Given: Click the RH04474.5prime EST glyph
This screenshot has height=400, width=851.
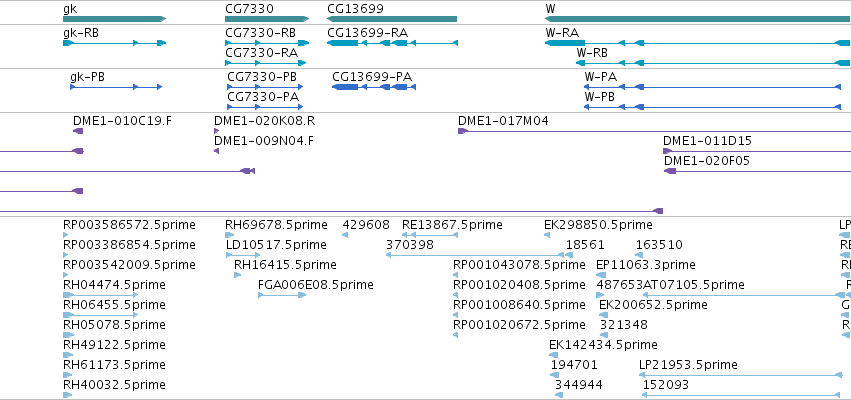Looking at the screenshot, I should coord(101,295).
